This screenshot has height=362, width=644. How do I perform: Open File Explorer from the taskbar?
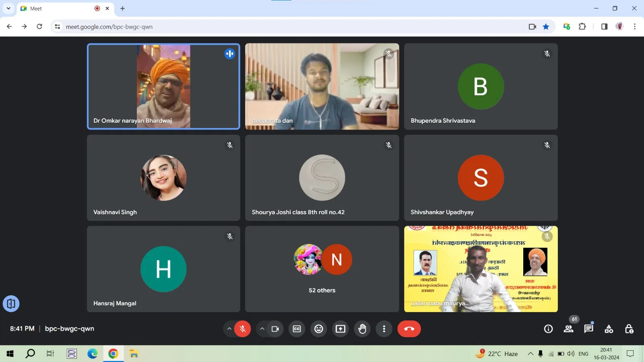point(134,354)
